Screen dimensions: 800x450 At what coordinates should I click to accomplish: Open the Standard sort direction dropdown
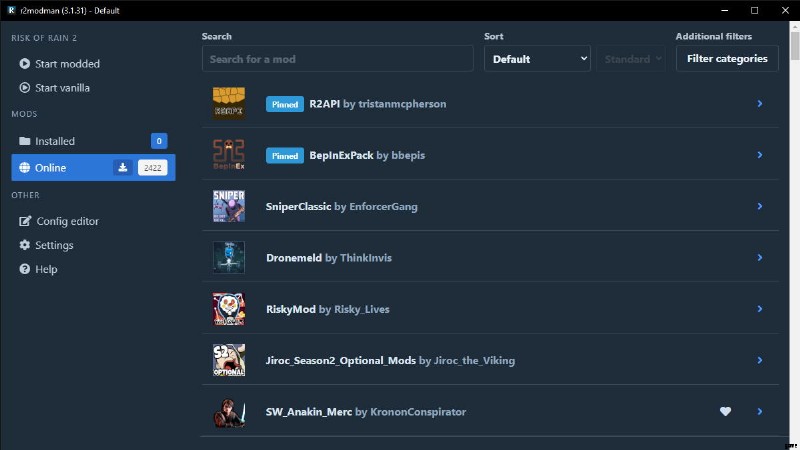click(631, 59)
